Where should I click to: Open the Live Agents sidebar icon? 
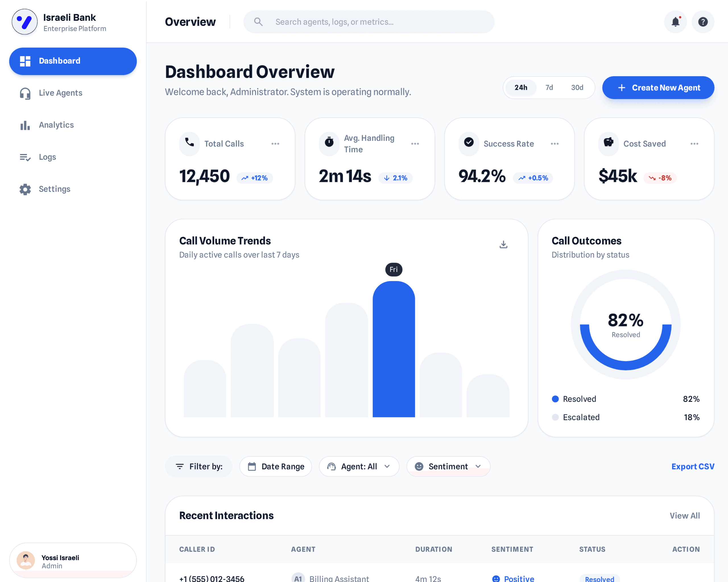[x=25, y=93]
